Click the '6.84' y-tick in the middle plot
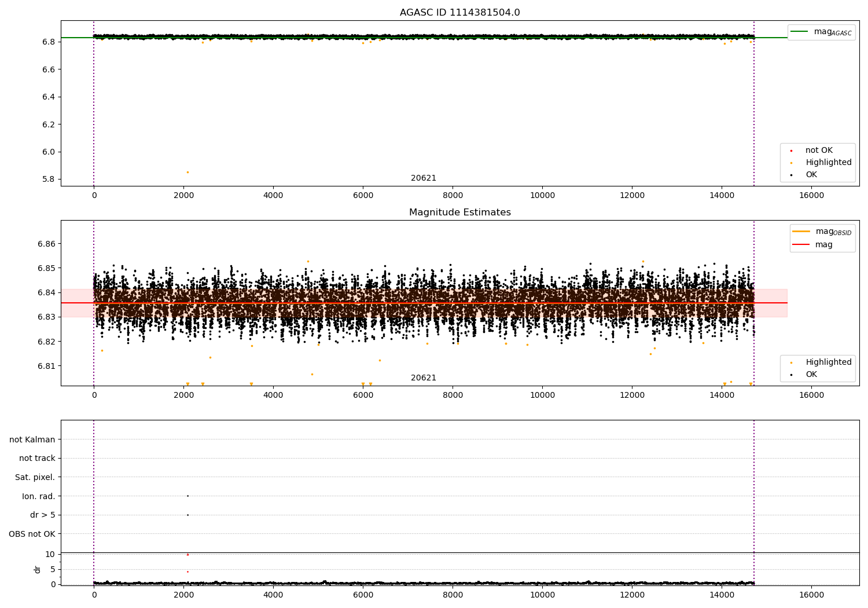Screen dimensions: 868x608 (x=46, y=292)
